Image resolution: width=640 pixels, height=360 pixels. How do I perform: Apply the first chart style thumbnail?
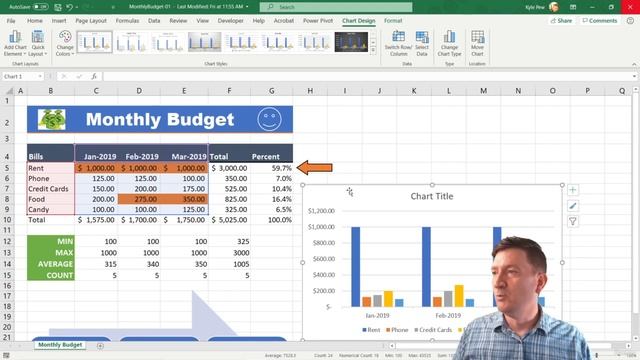pyautogui.click(x=94, y=42)
